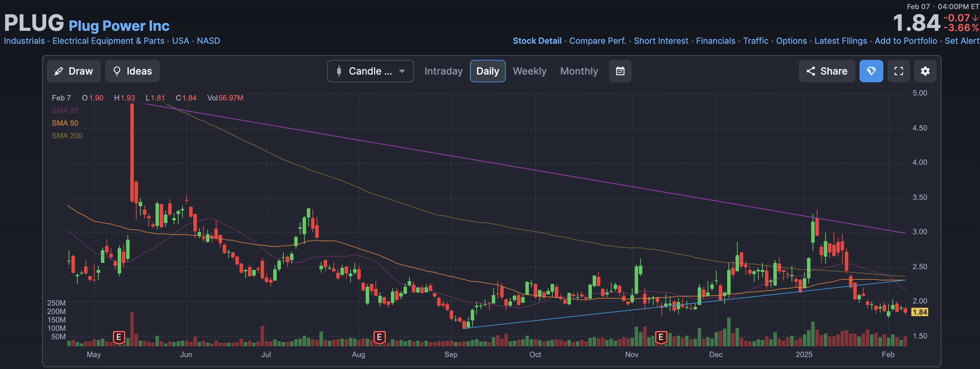
Task: Switch to the Weekly timeframe tab
Action: click(529, 71)
